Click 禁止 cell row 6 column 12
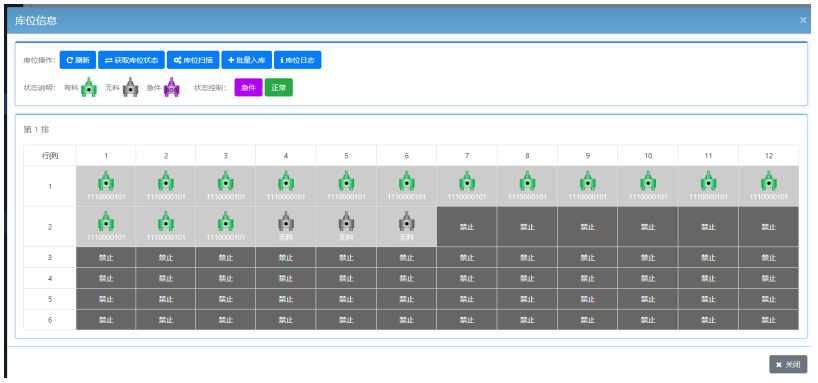818x383 pixels. click(x=768, y=320)
